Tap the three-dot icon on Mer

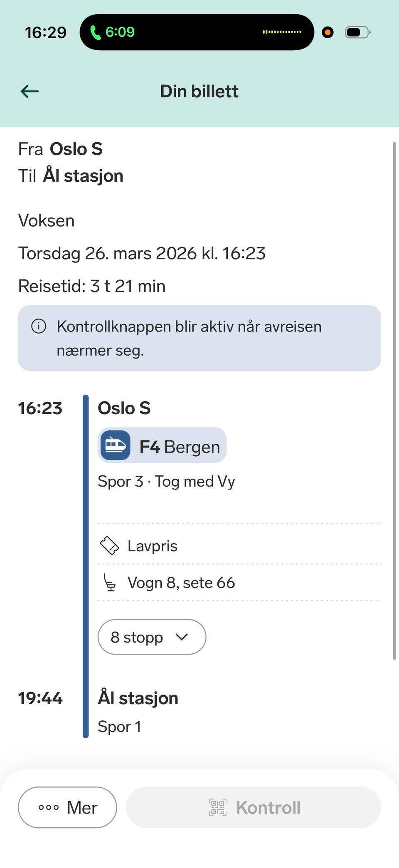(49, 807)
